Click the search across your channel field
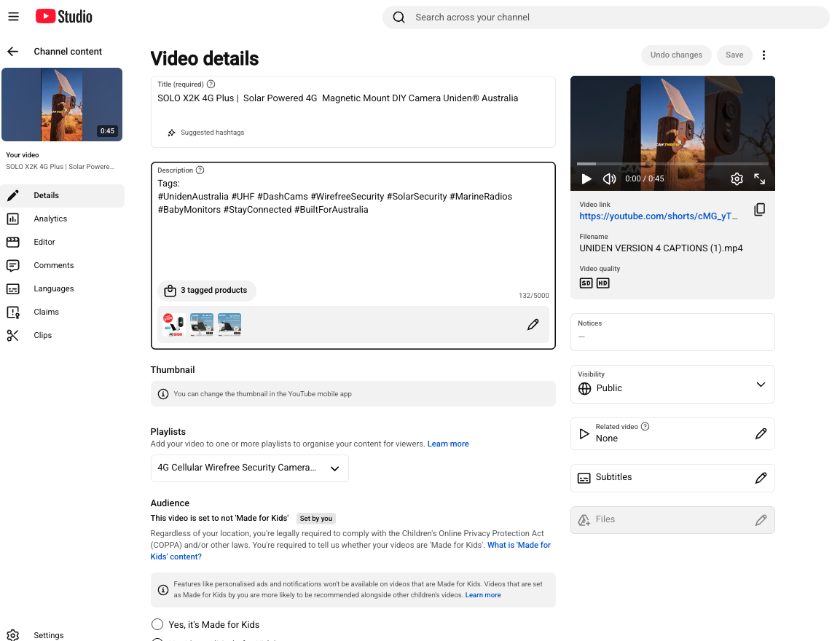840x641 pixels. pyautogui.click(x=606, y=17)
